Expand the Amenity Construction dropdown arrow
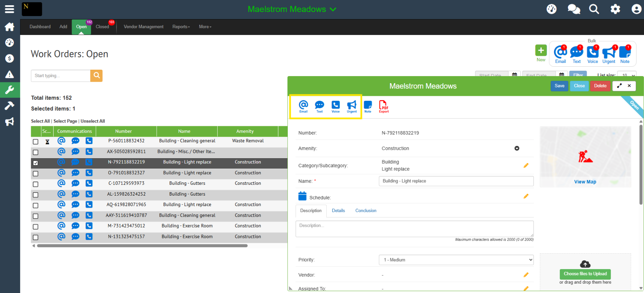The width and height of the screenshot is (644, 293). [517, 148]
